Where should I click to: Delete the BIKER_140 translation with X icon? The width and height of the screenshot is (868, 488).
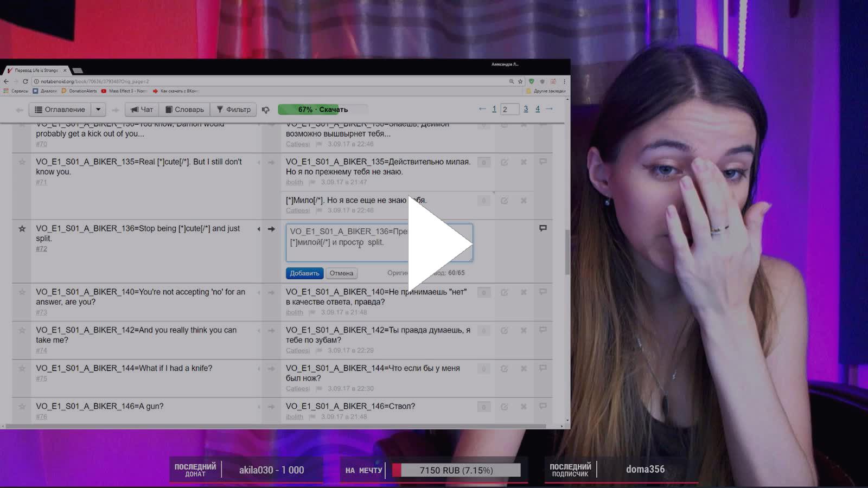click(x=524, y=292)
